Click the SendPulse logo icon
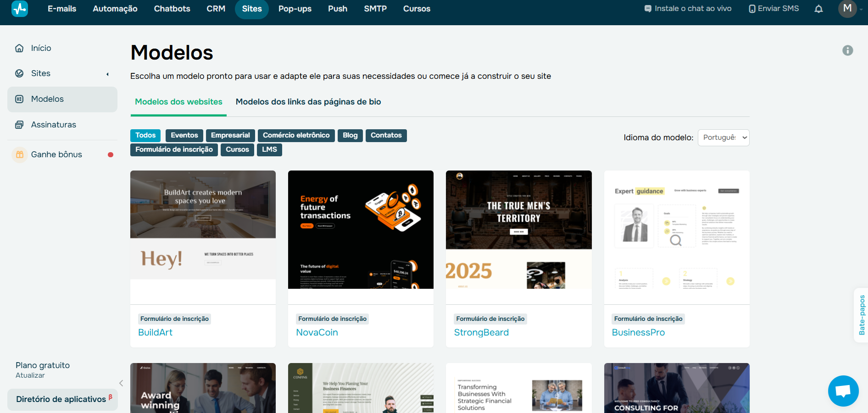Viewport: 868px width, 413px height. pyautogui.click(x=19, y=8)
